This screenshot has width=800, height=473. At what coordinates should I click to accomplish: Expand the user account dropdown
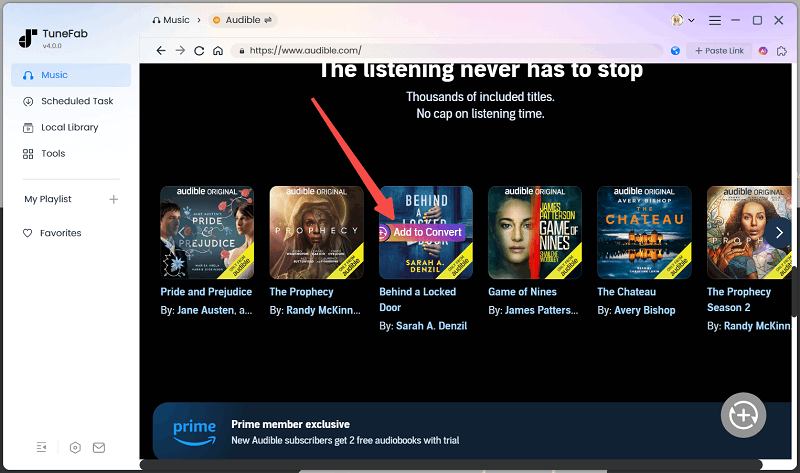click(x=683, y=20)
